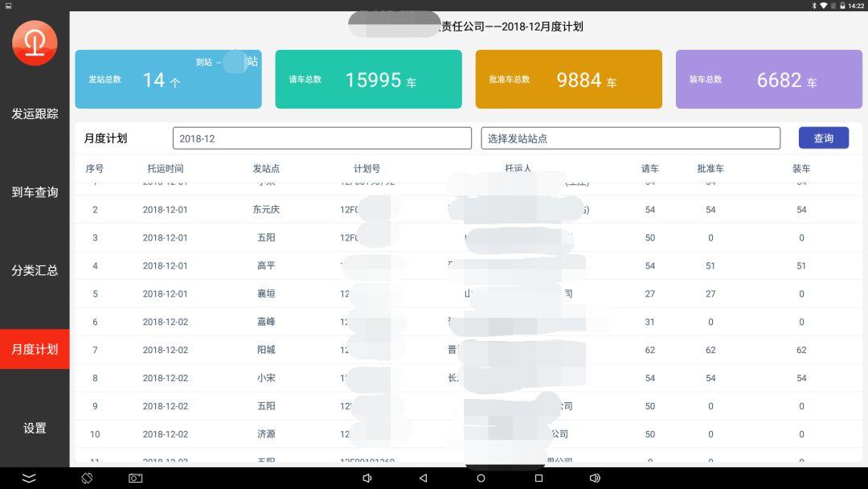Click the 查询 search button
This screenshot has width=868, height=489.
[823, 138]
